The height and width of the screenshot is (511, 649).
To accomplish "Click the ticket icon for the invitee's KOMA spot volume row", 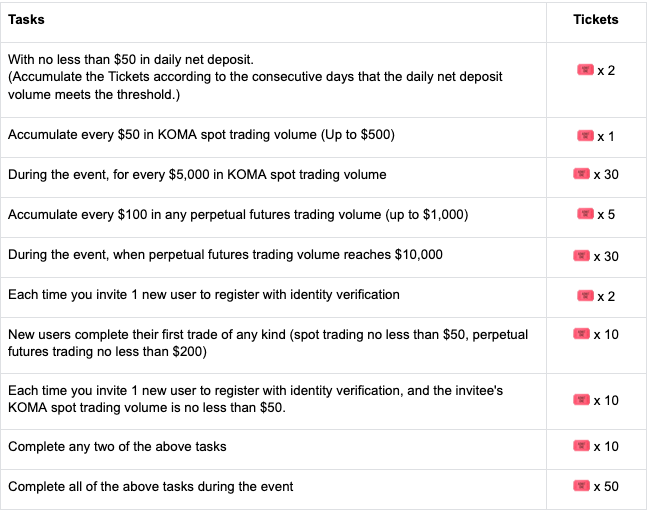I will pos(581,400).
